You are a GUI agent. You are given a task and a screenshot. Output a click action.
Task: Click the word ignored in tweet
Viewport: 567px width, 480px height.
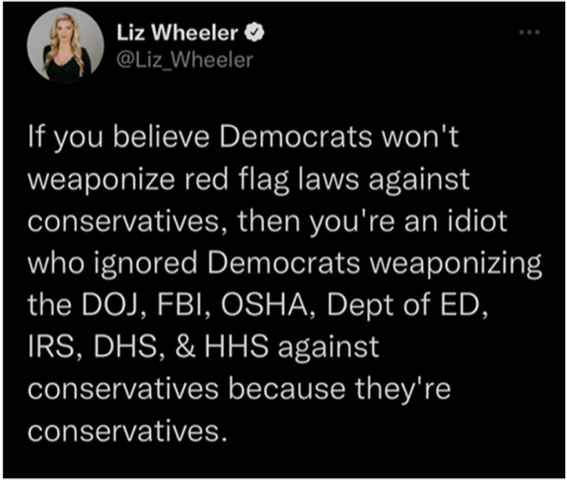tap(145, 264)
